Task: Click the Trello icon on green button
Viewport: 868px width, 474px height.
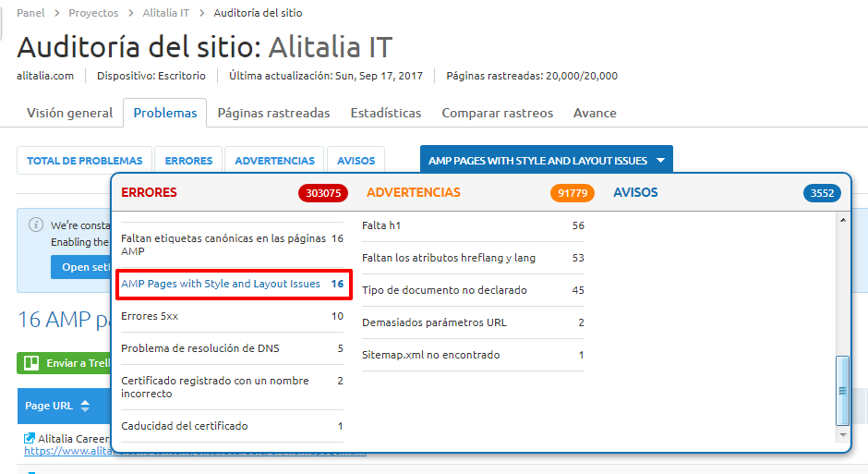Action: 31,363
